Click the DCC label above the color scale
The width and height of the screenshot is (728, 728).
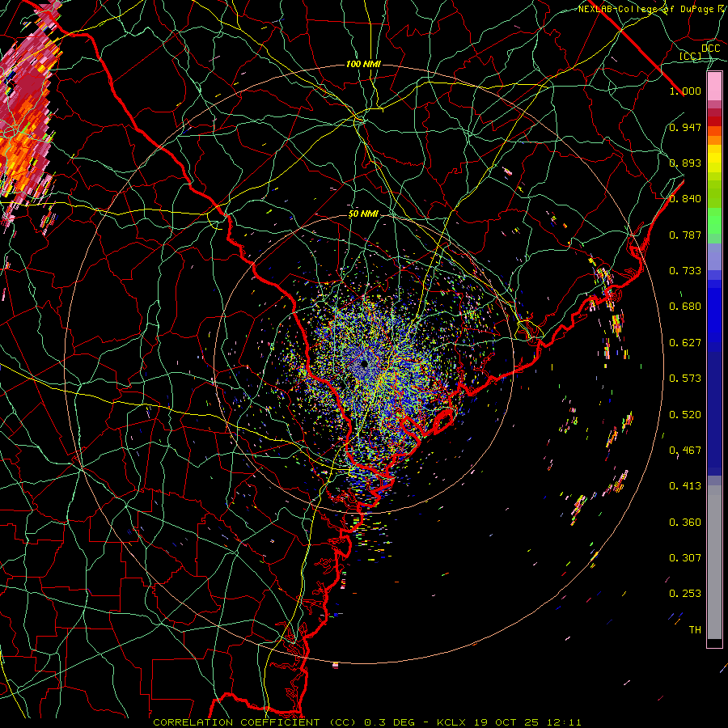pyautogui.click(x=710, y=48)
